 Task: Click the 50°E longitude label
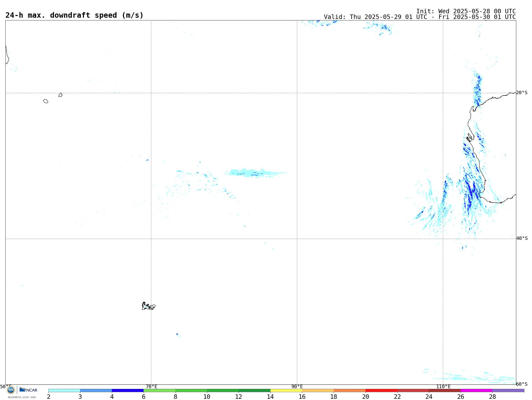6,387
